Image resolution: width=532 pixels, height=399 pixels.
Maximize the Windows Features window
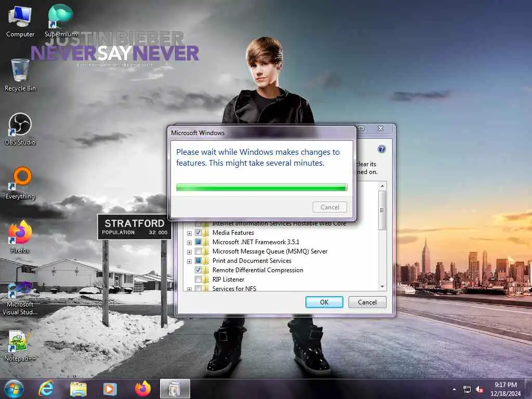tap(362, 128)
